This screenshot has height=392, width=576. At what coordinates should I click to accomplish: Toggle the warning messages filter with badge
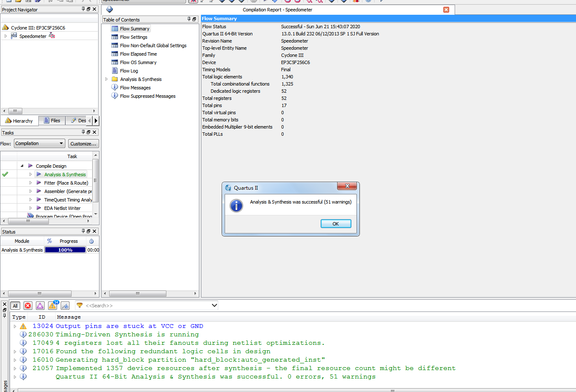pyautogui.click(x=53, y=306)
